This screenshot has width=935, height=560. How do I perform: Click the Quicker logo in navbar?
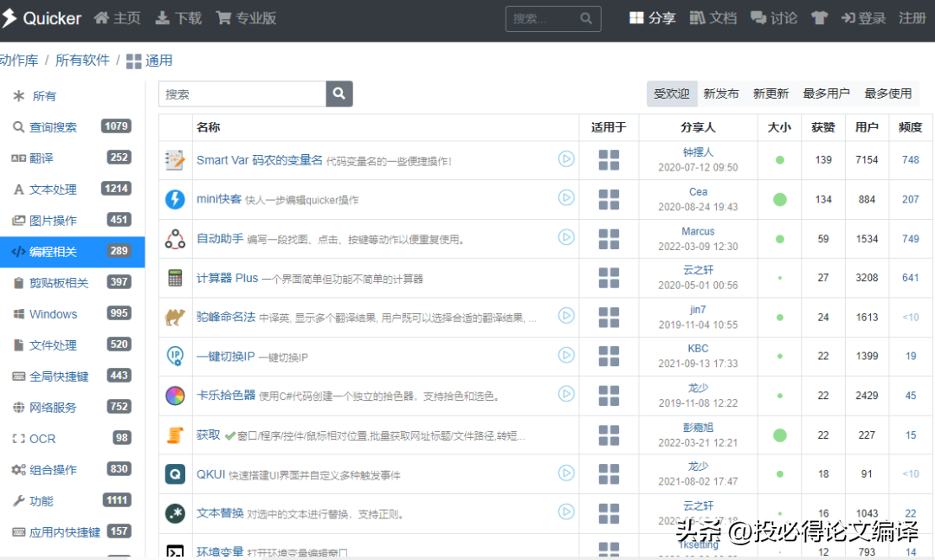[42, 18]
